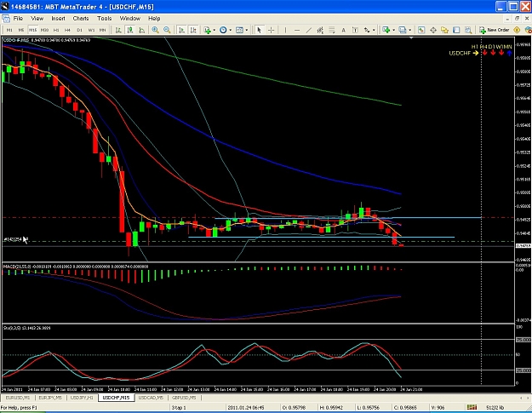Select the USDCHF,M15 chart tab
The image size is (532, 413).
click(116, 398)
